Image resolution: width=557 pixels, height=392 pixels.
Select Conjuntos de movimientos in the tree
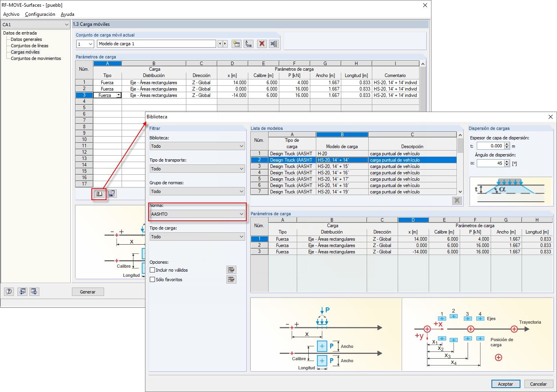pos(36,58)
